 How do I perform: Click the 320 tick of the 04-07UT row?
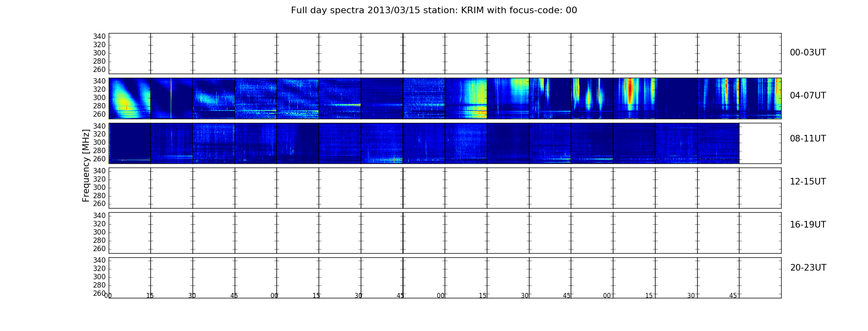99,89
